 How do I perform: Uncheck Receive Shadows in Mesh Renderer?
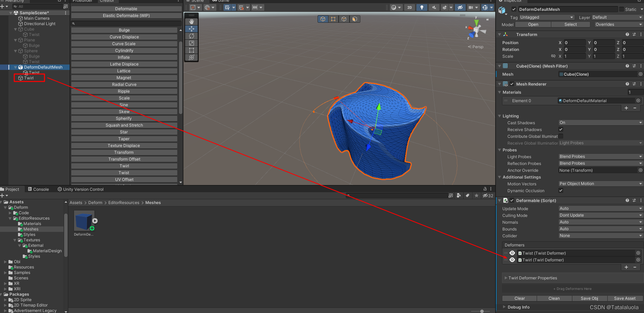coord(561,129)
